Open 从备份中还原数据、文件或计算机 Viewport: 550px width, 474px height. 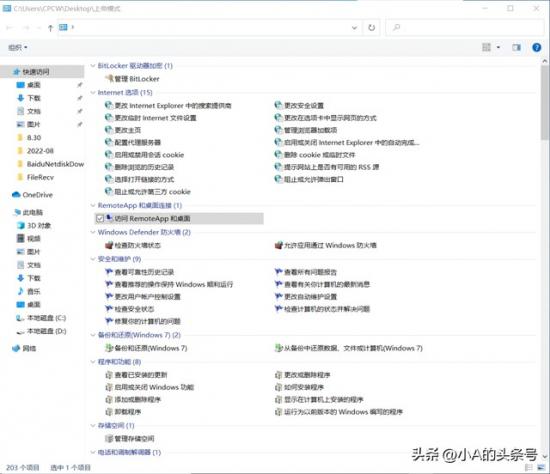click(x=349, y=348)
